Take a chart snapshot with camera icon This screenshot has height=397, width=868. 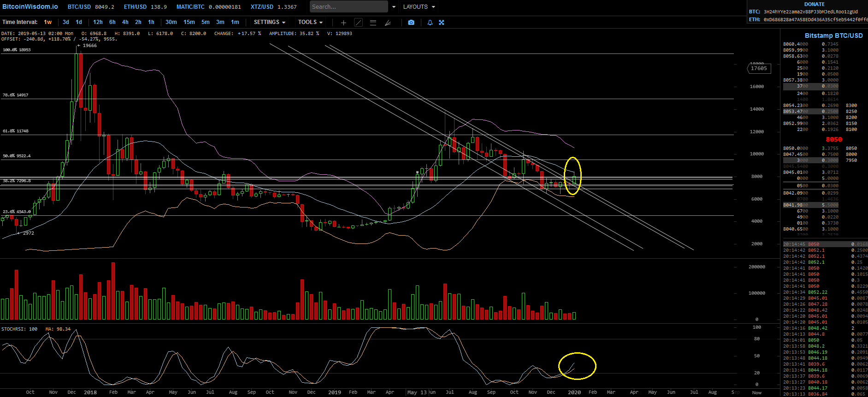pos(411,22)
